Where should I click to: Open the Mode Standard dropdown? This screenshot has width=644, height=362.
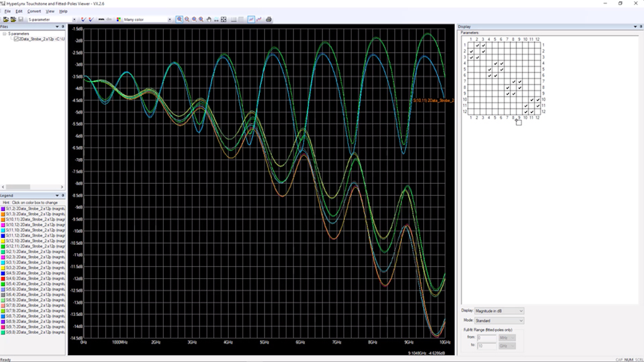tap(499, 321)
